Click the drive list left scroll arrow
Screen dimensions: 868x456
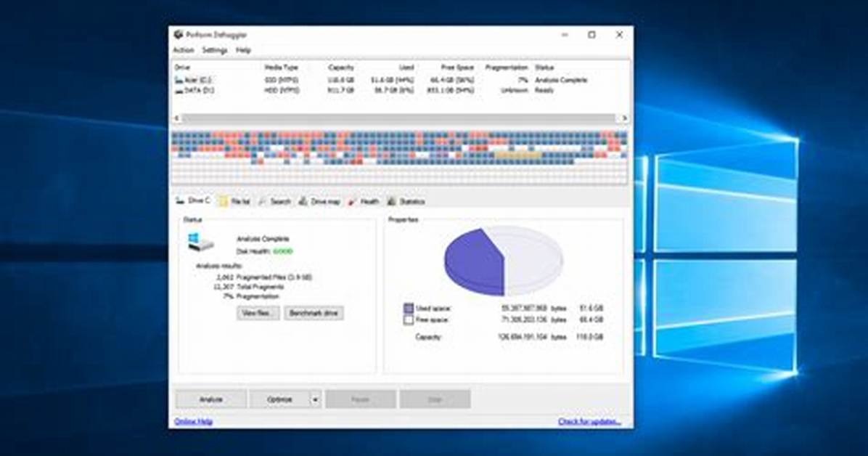[x=177, y=118]
